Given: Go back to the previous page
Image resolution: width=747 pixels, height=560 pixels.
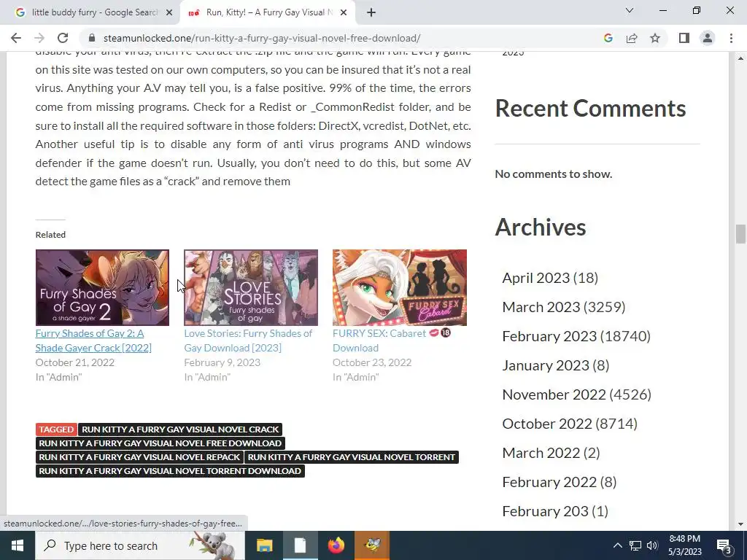Looking at the screenshot, I should coord(16,38).
